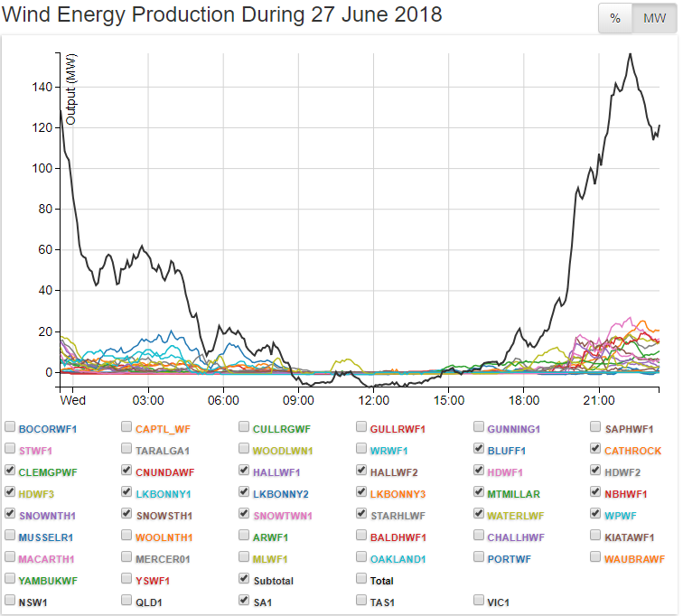Uncheck the WATERLWF wind farm

(x=479, y=514)
